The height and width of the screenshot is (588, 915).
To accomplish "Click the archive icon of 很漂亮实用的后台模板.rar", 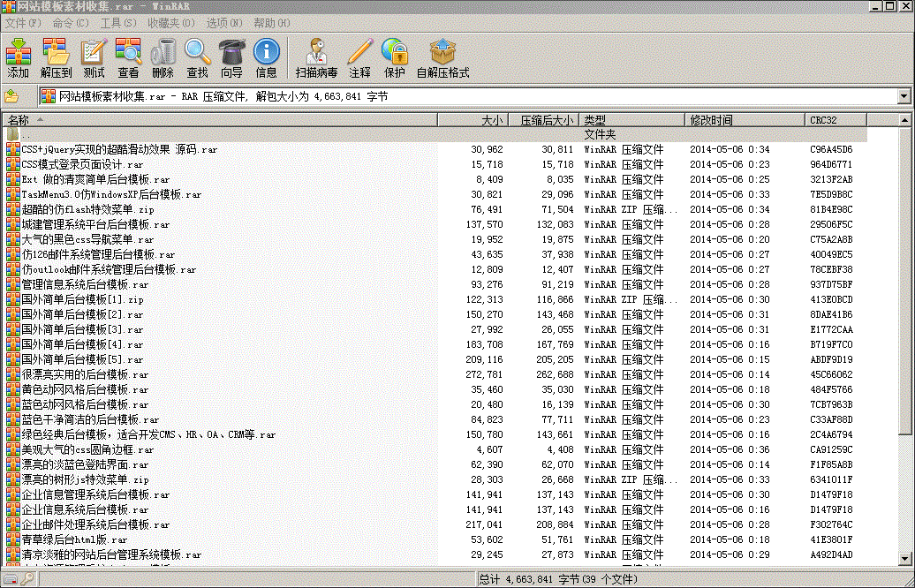I will pyautogui.click(x=13, y=374).
